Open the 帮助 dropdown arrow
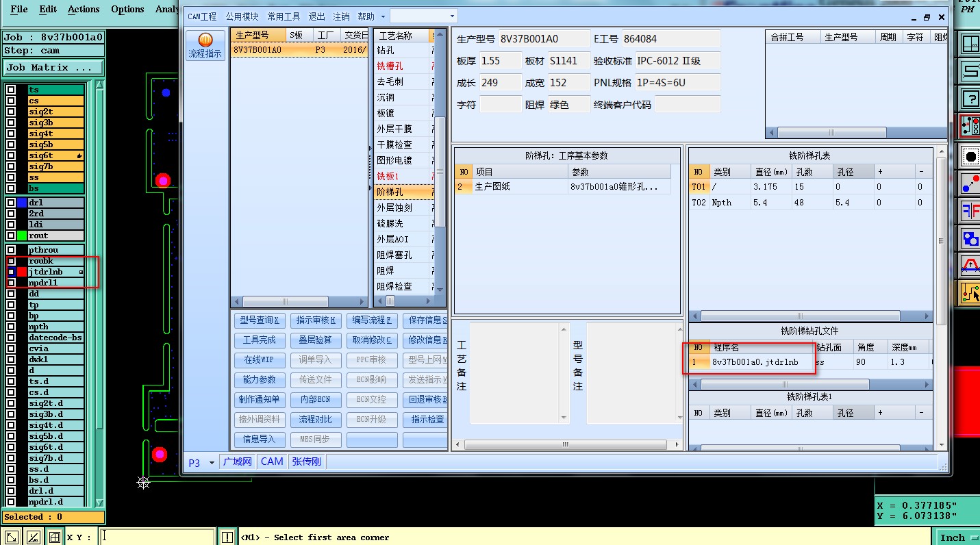This screenshot has height=545, width=980. point(383,16)
